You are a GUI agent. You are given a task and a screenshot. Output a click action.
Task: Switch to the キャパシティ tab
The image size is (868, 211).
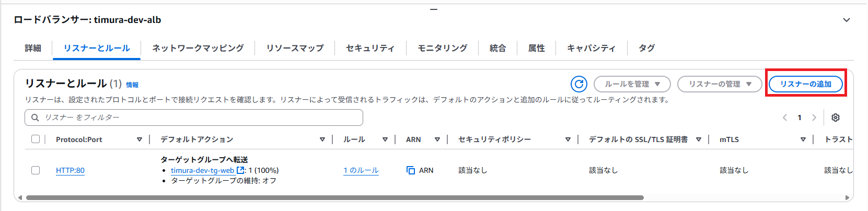click(x=592, y=48)
